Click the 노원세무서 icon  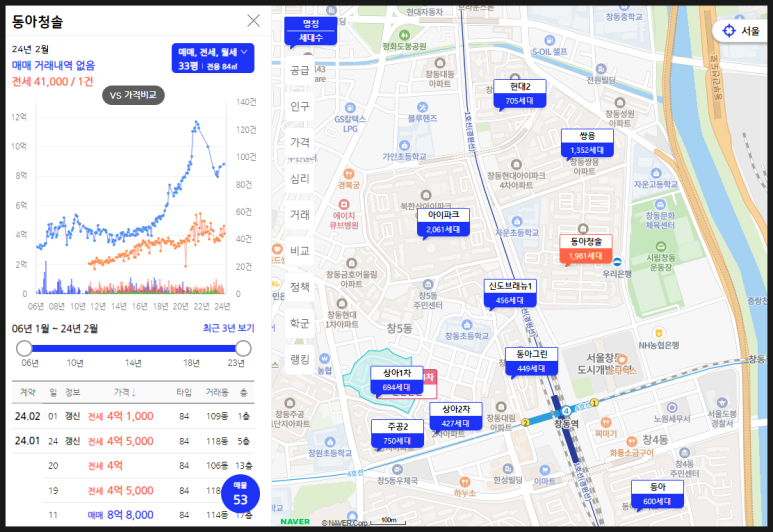tap(672, 407)
